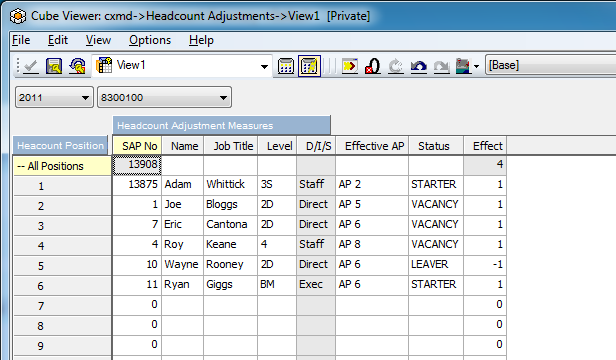The image size is (616, 360).
Task: Select the -- All Positions row header
Action: (x=62, y=166)
